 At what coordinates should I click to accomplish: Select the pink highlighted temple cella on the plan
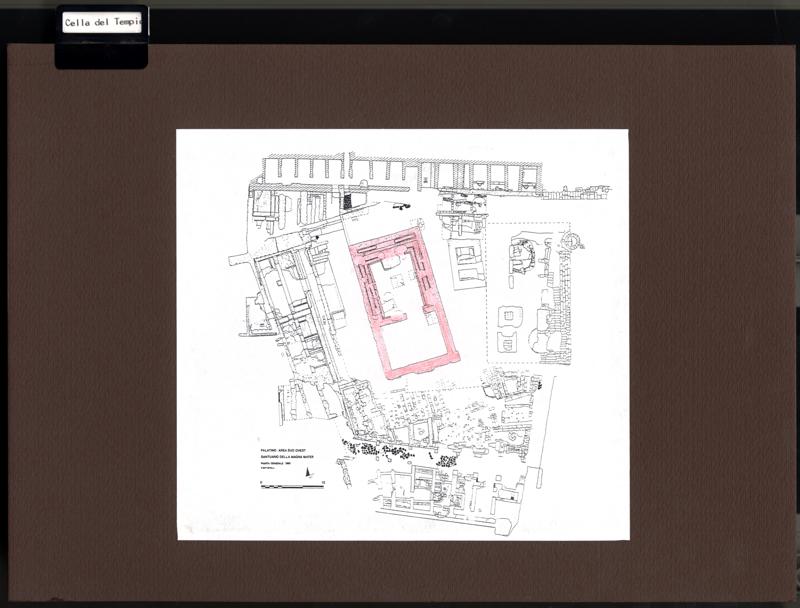tap(405, 302)
